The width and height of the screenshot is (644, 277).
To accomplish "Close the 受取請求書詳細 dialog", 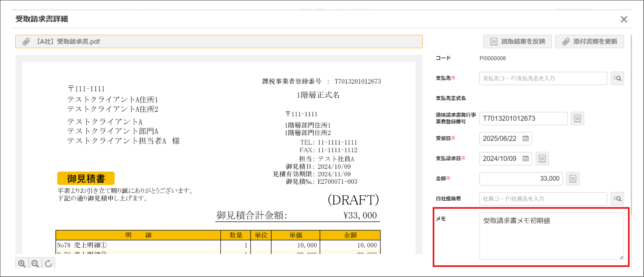I will tap(624, 19).
